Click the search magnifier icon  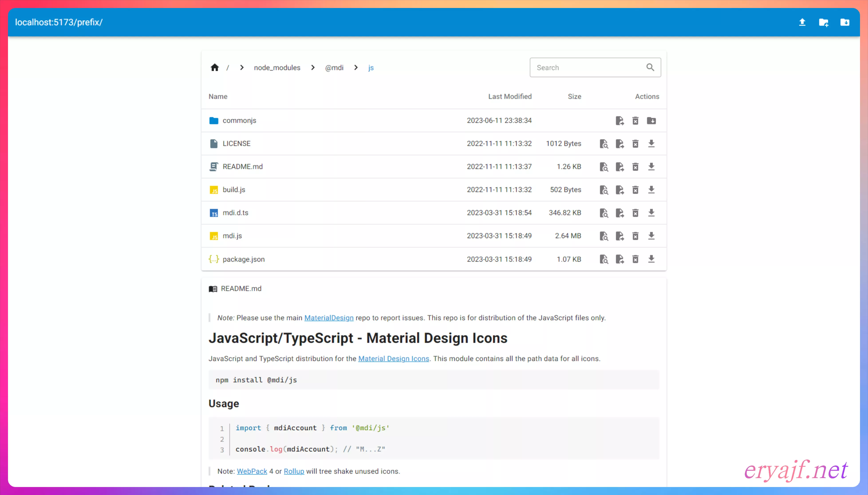point(650,67)
